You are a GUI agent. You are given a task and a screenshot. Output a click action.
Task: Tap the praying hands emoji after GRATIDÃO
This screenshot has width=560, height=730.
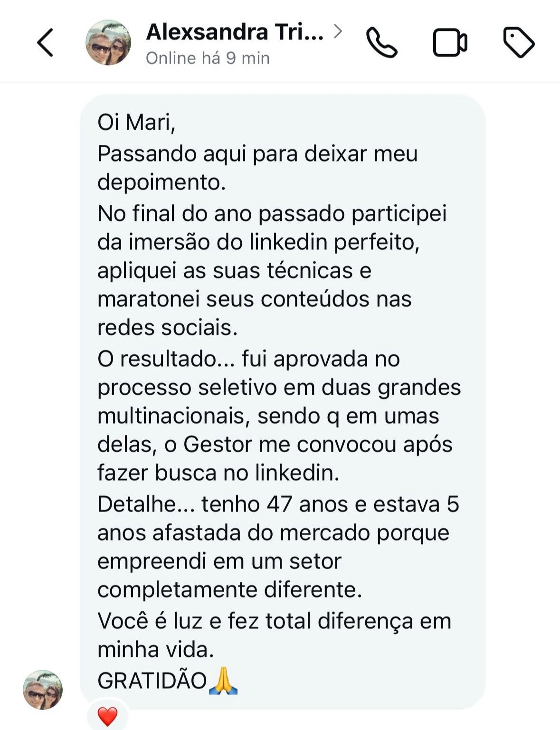point(223,681)
